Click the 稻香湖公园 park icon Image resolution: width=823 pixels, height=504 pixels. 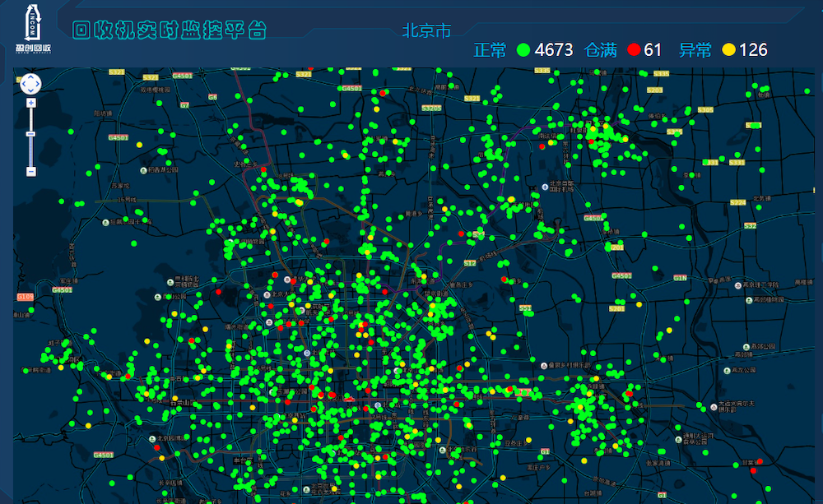(x=143, y=170)
